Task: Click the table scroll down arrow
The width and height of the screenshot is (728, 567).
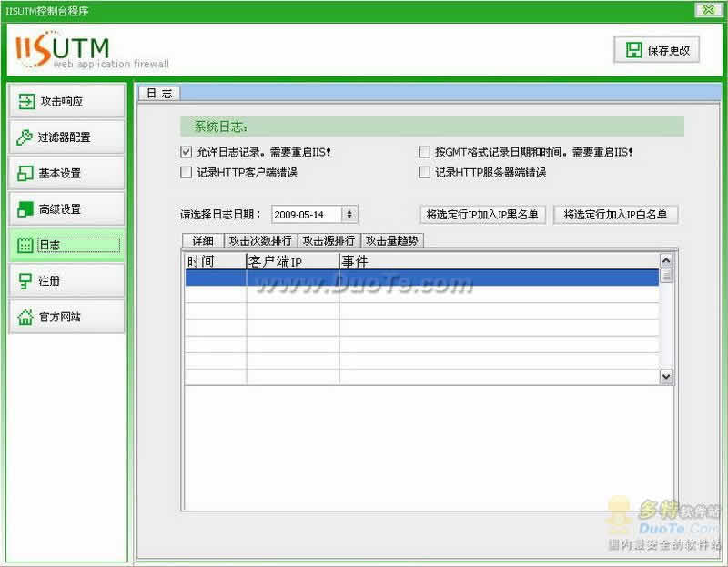Action: 666,377
